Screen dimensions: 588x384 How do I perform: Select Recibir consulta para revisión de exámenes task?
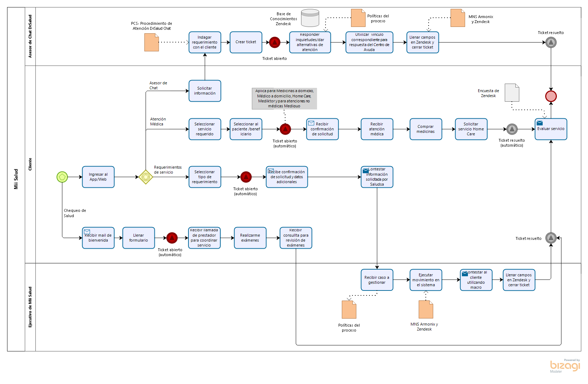(x=296, y=238)
